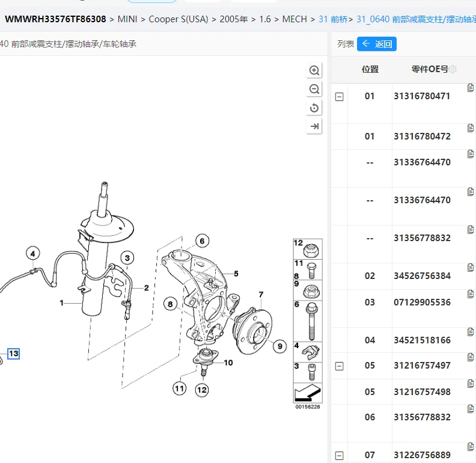Open document icon for 34526756384

pos(471,268)
